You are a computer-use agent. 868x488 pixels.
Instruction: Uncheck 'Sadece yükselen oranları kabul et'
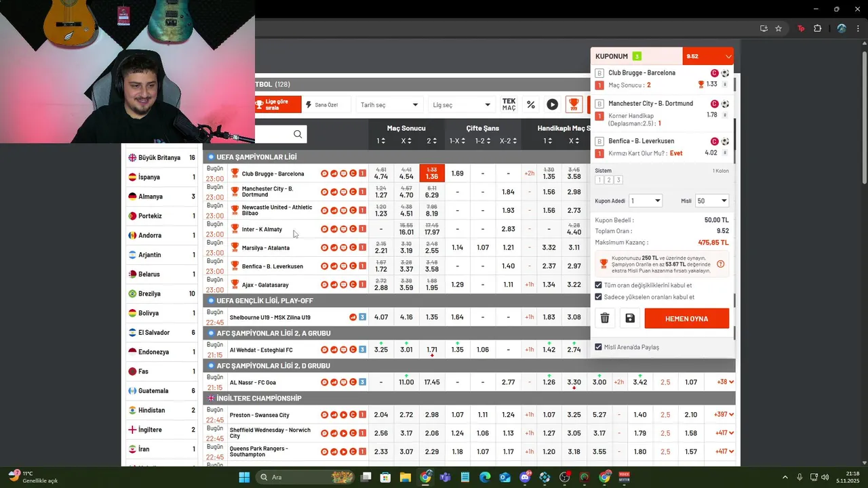[x=598, y=297]
